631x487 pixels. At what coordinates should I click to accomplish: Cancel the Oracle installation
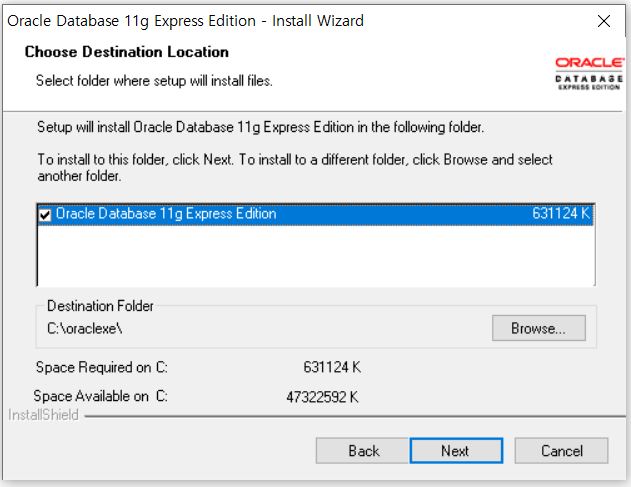click(561, 451)
